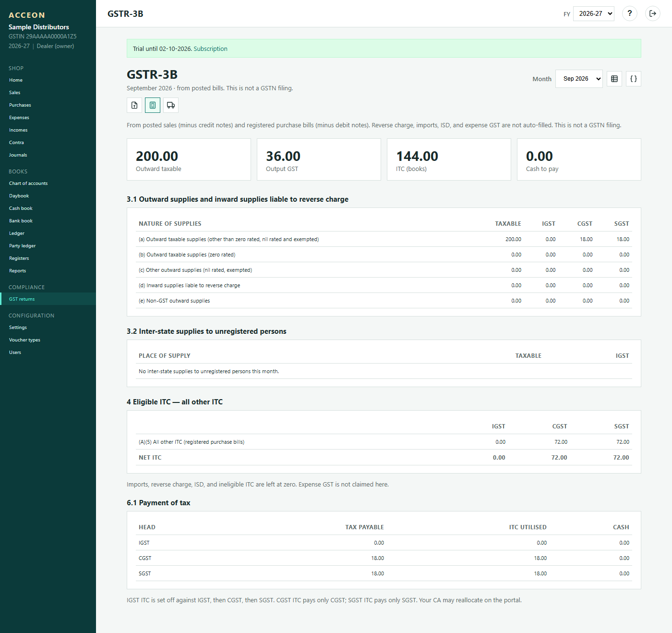The width and height of the screenshot is (672, 633).
Task: Open the truck e-way bill icon
Action: point(171,105)
